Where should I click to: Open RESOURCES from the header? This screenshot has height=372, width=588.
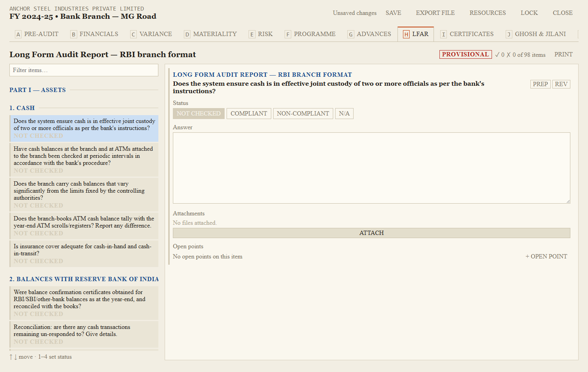[x=488, y=13]
